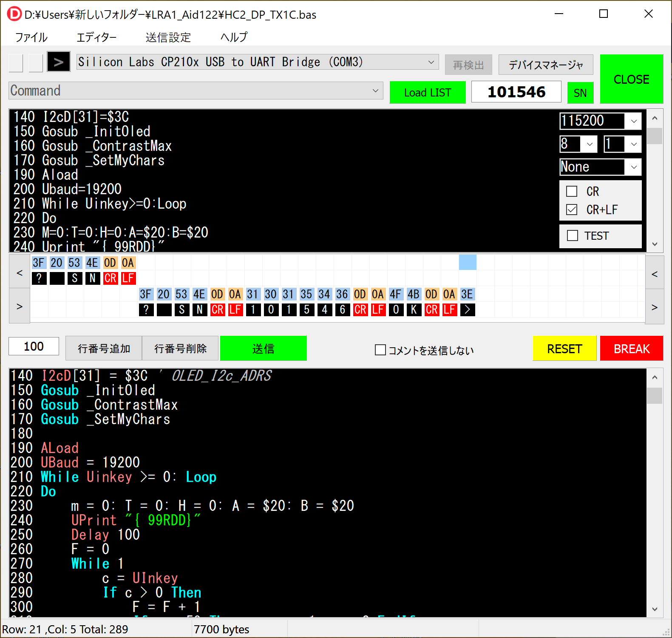The height and width of the screenshot is (638, 672).
Task: Click the right arrow on lower hex row left side
Action: pos(20,306)
